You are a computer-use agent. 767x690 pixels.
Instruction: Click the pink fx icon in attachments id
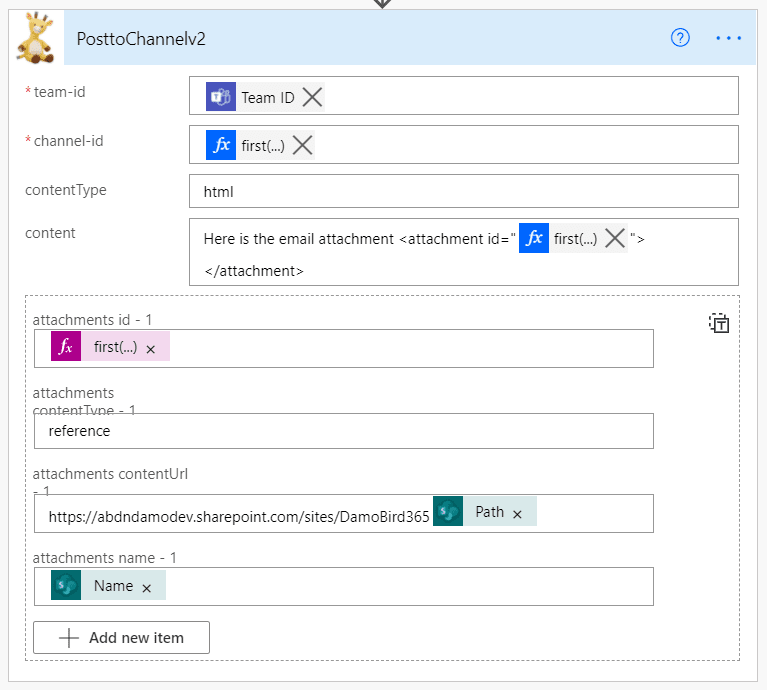click(66, 347)
